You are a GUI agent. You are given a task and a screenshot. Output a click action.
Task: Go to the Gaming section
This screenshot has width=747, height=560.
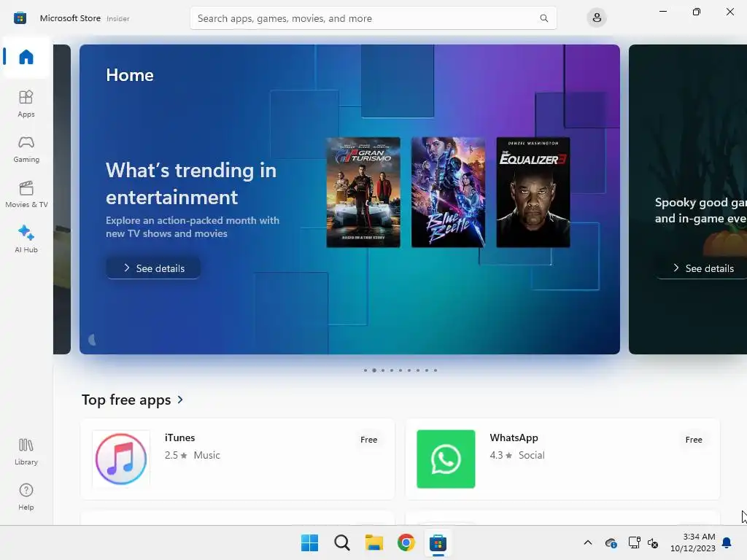[x=26, y=149]
